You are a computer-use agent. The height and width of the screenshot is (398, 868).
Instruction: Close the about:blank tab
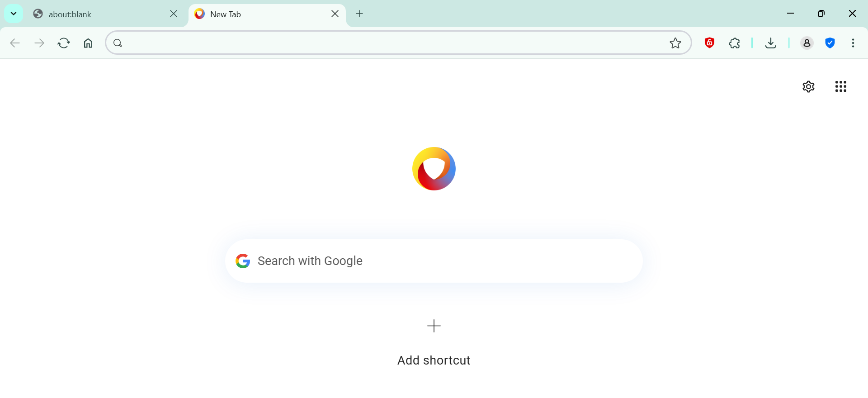(x=174, y=14)
